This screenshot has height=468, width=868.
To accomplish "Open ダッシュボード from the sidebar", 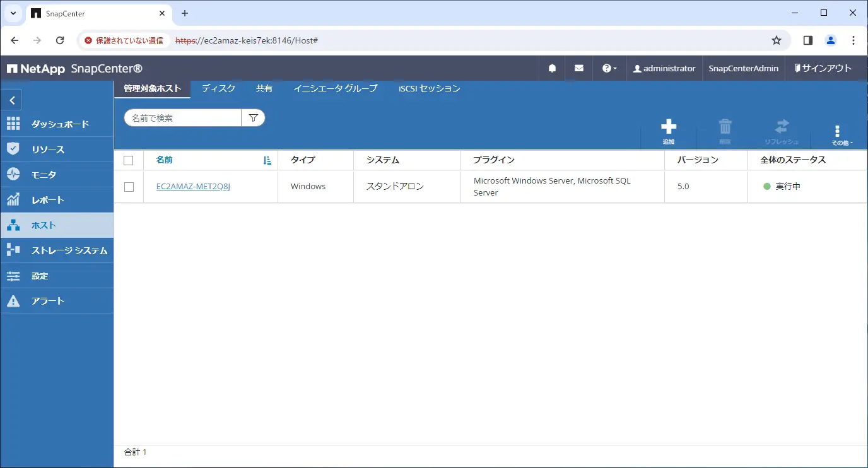I will (x=57, y=124).
